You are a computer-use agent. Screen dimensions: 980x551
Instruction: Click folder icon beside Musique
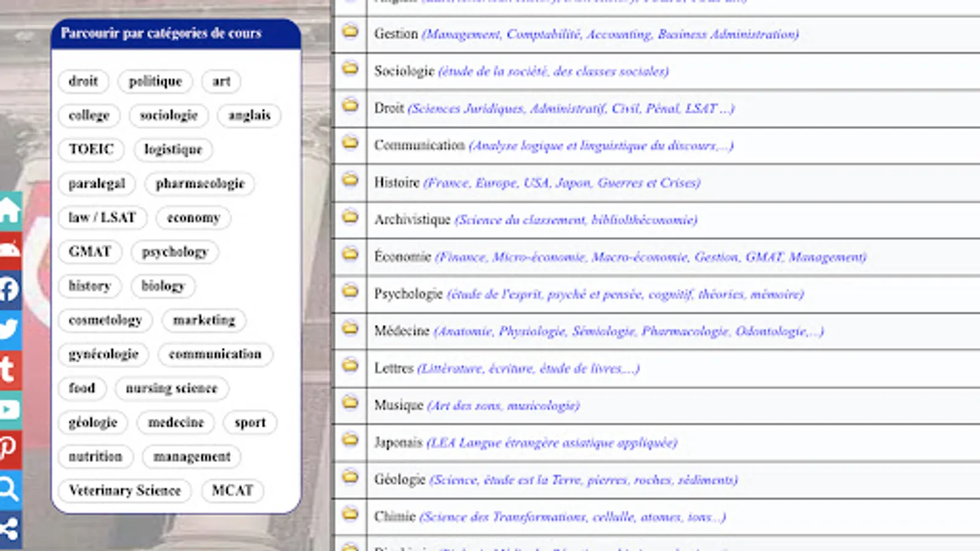pos(350,402)
